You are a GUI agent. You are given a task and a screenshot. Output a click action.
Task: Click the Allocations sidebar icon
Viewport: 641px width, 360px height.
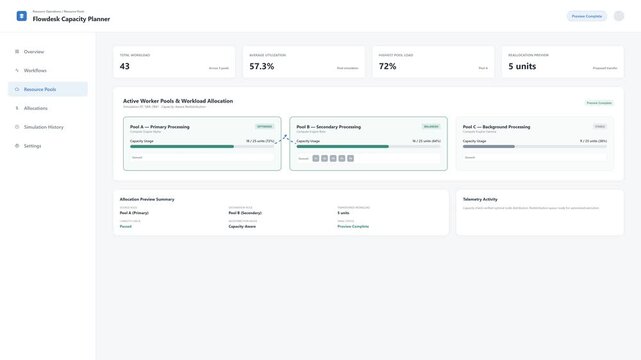17,108
